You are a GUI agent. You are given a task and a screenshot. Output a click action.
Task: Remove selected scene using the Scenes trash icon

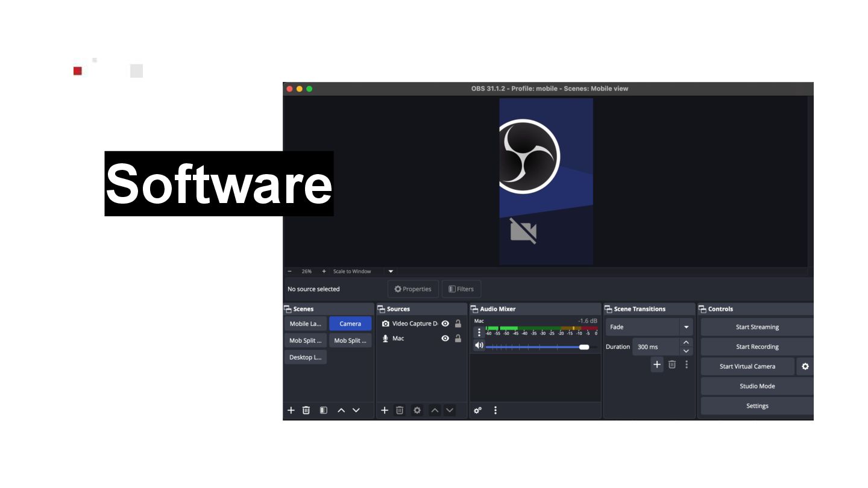(306, 410)
